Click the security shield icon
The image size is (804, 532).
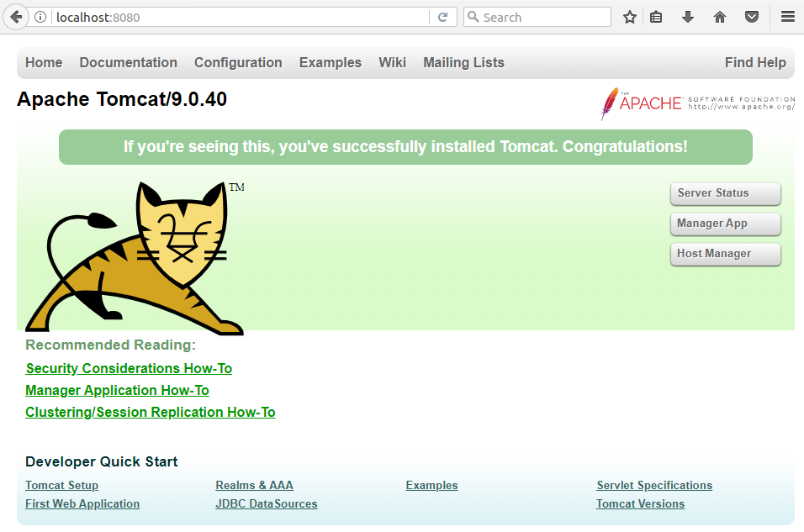[751, 16]
